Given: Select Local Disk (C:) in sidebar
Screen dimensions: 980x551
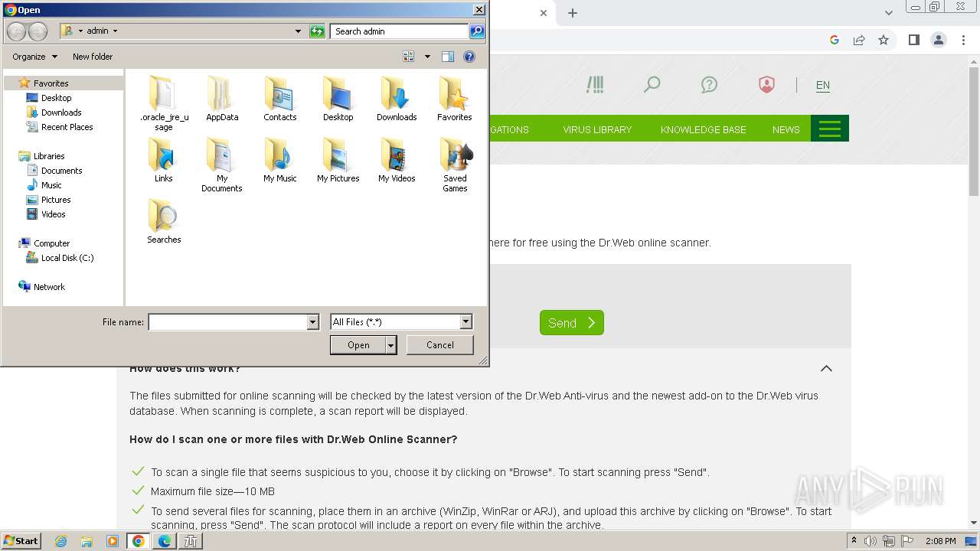Looking at the screenshot, I should coord(67,258).
